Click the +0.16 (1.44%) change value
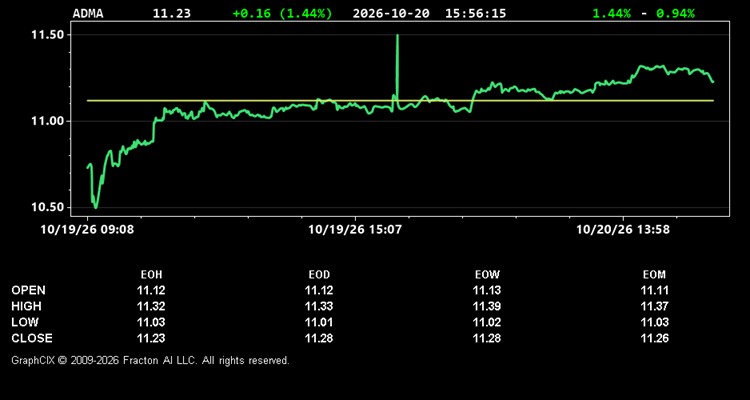 click(282, 13)
